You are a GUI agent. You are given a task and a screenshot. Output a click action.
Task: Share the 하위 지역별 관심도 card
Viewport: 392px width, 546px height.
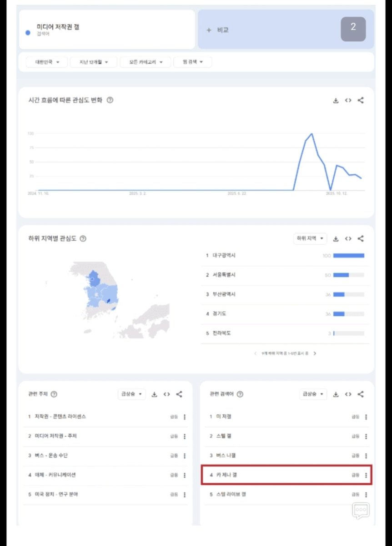[361, 238]
